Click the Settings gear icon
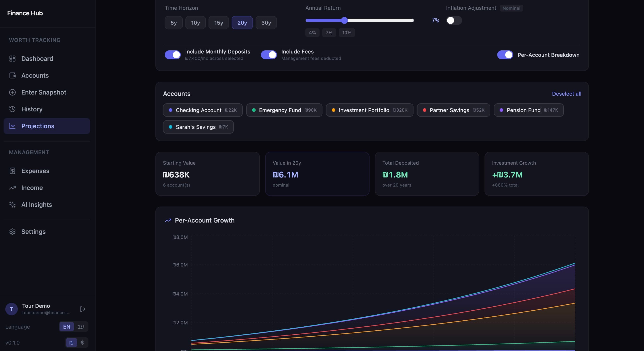 tap(12, 232)
